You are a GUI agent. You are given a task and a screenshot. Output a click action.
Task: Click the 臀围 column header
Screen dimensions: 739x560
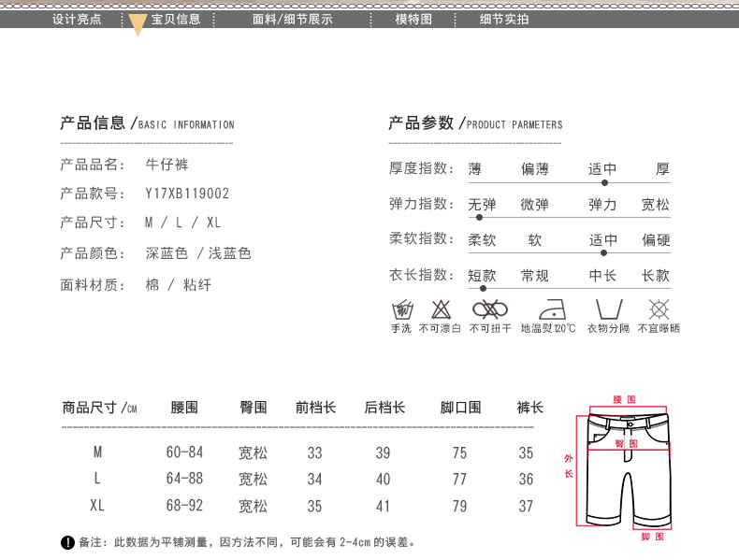click(x=254, y=408)
